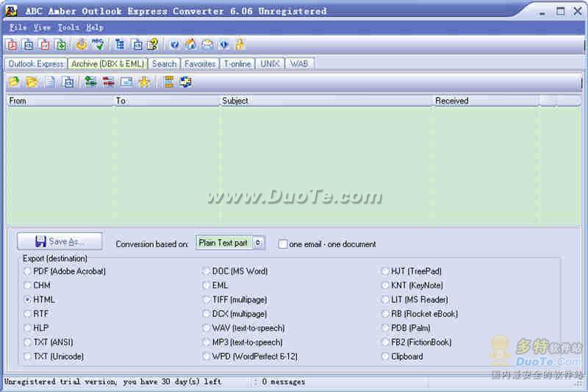This screenshot has height=392, width=588.
Task: Select WPD (WordPerfect 6-12) export
Action: tap(250, 357)
